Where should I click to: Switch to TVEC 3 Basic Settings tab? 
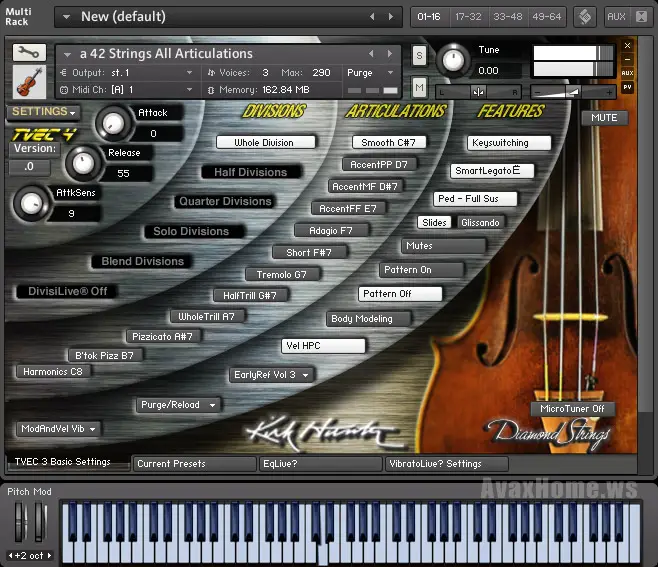68,462
